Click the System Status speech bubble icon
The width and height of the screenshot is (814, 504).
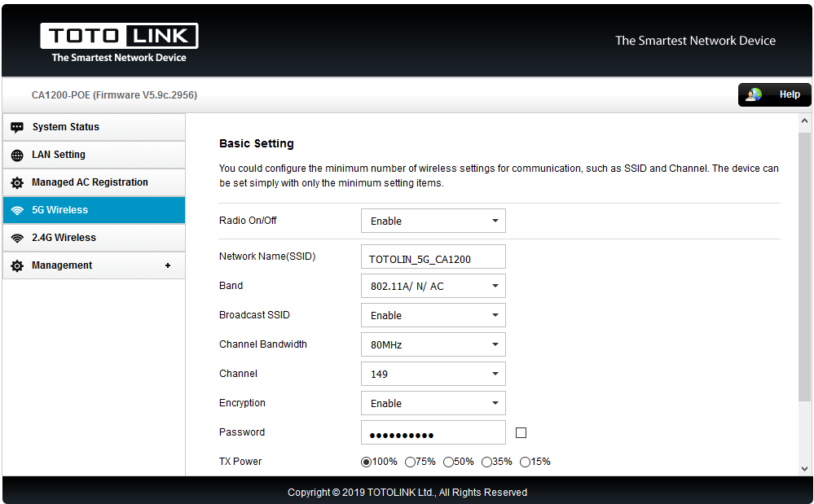coord(17,127)
